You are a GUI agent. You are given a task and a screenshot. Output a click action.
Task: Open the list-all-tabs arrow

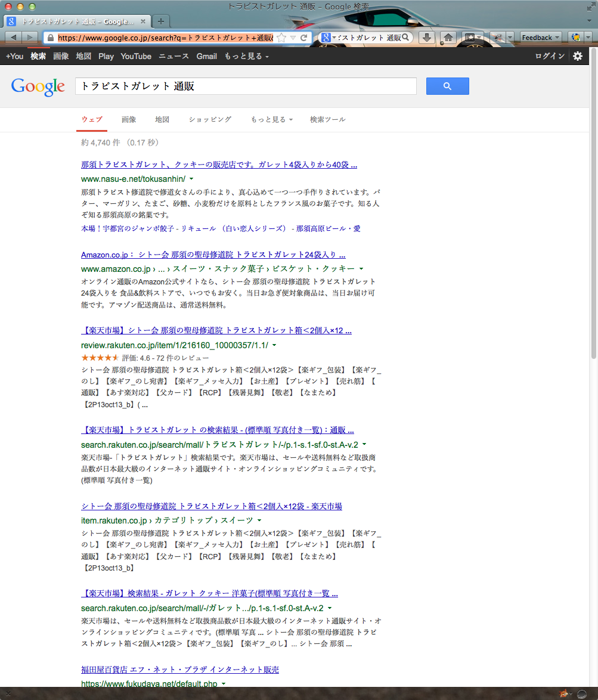coord(589,21)
